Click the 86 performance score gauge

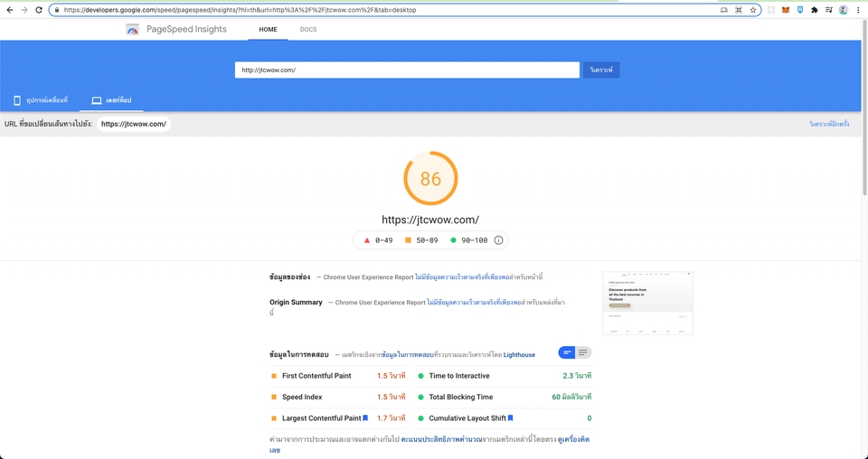[430, 178]
